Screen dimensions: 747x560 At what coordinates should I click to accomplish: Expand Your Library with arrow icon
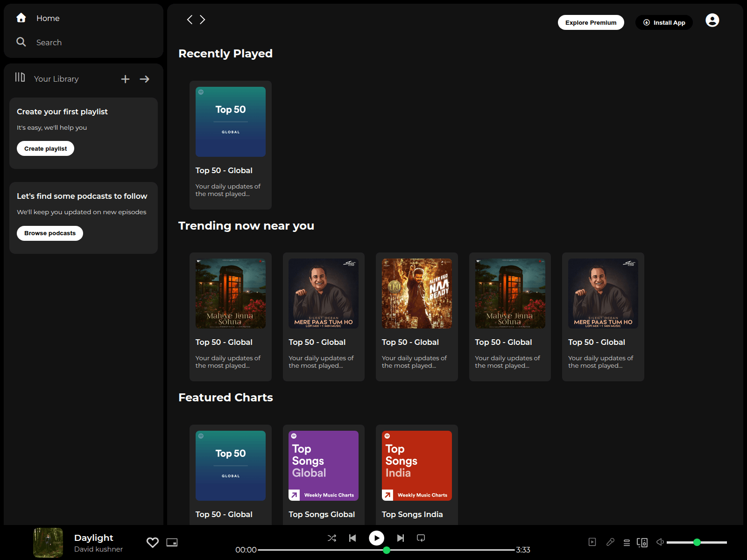145,79
